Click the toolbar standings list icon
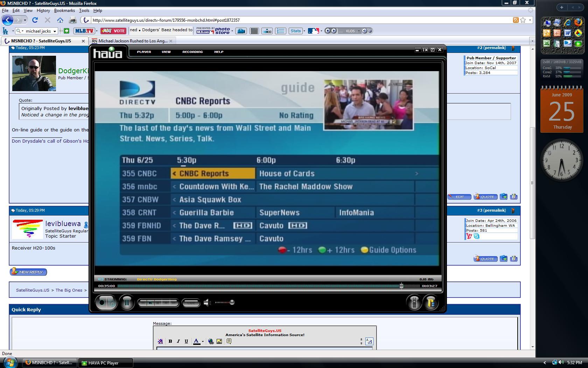Screen dimensions: 588x368 click(x=281, y=31)
